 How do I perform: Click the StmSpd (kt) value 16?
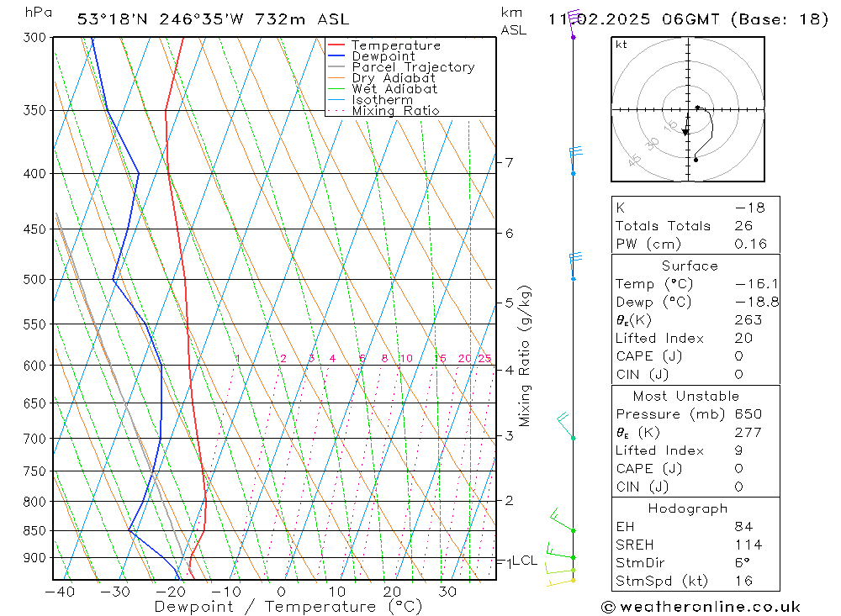744,582
